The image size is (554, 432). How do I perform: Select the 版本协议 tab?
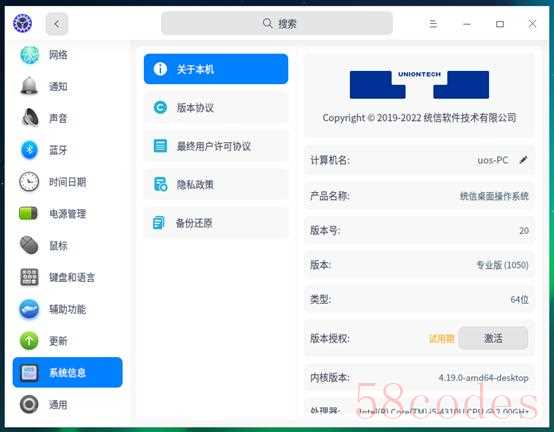pos(216,107)
